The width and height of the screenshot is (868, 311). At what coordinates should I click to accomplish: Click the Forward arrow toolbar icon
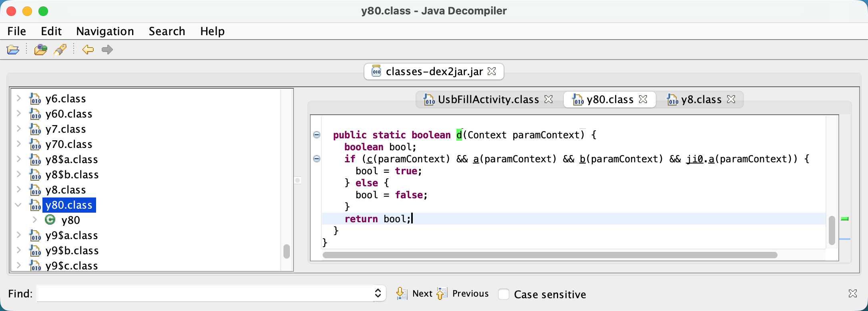coord(107,50)
